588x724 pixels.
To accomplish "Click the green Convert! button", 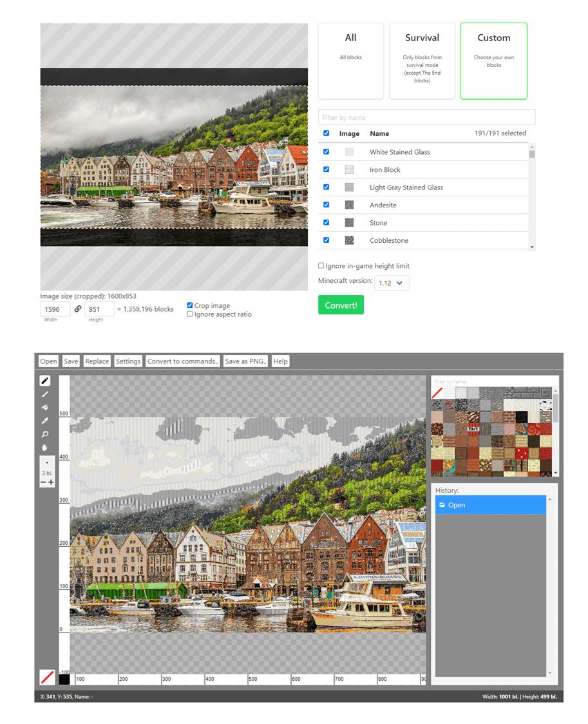I will pos(341,305).
